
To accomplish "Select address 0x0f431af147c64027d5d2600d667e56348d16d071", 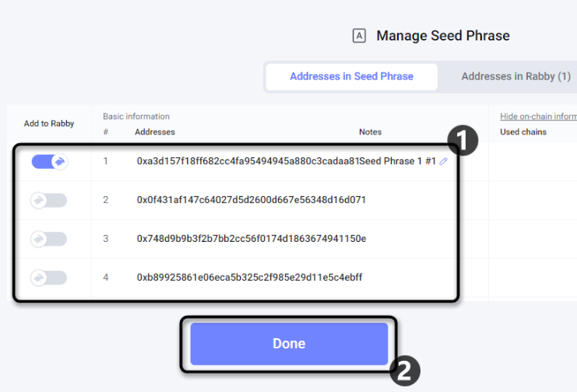I will point(252,200).
